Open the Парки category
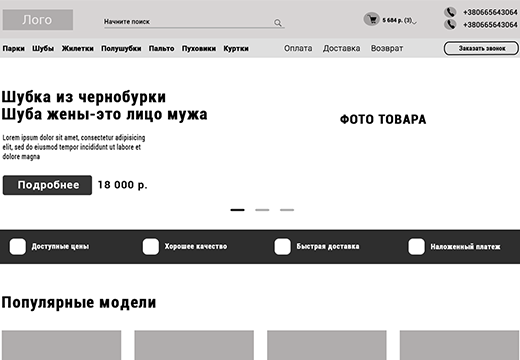This screenshot has width=520, height=360. [14, 49]
